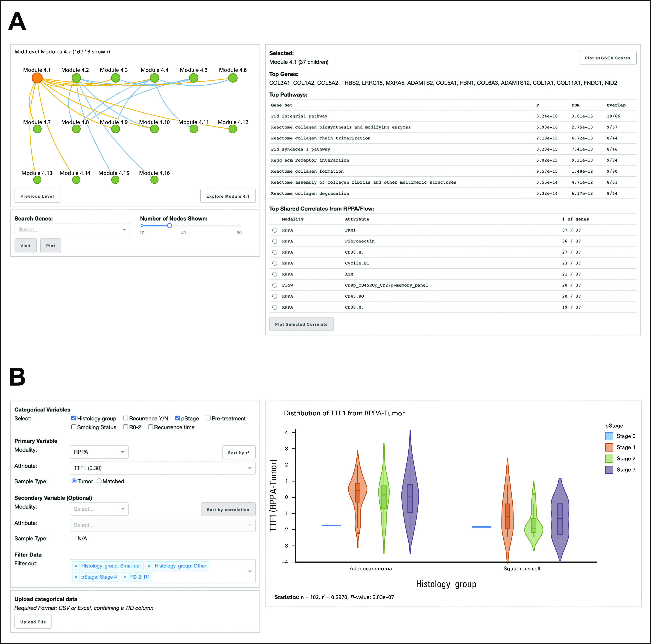Image resolution: width=651 pixels, height=644 pixels.
Task: Open the Primary Modality RPPA dropdown
Action: coord(99,452)
